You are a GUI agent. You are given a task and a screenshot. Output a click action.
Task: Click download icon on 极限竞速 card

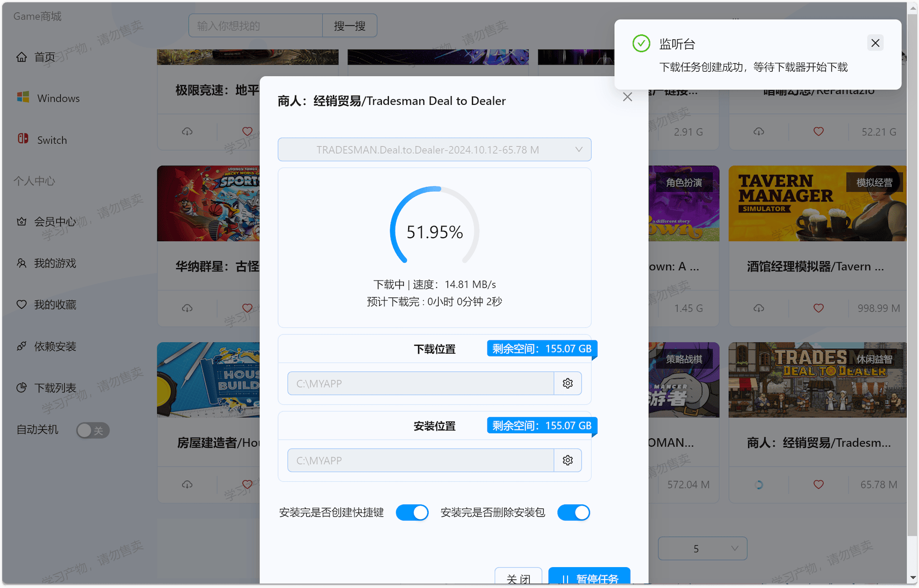[187, 131]
